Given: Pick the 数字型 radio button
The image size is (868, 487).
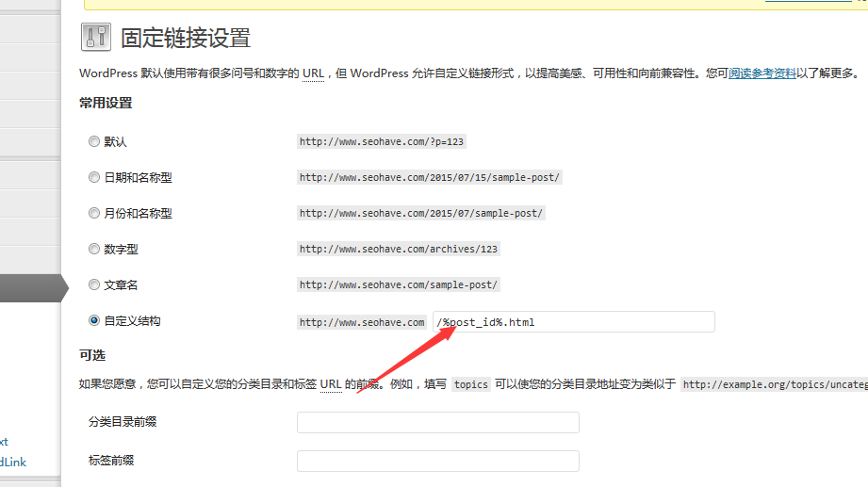Looking at the screenshot, I should [94, 249].
